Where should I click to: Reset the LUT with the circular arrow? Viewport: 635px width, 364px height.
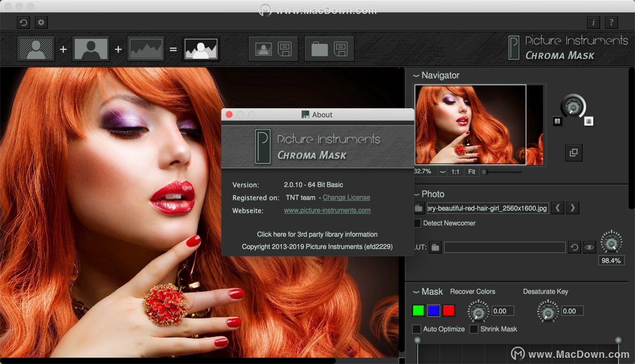574,247
